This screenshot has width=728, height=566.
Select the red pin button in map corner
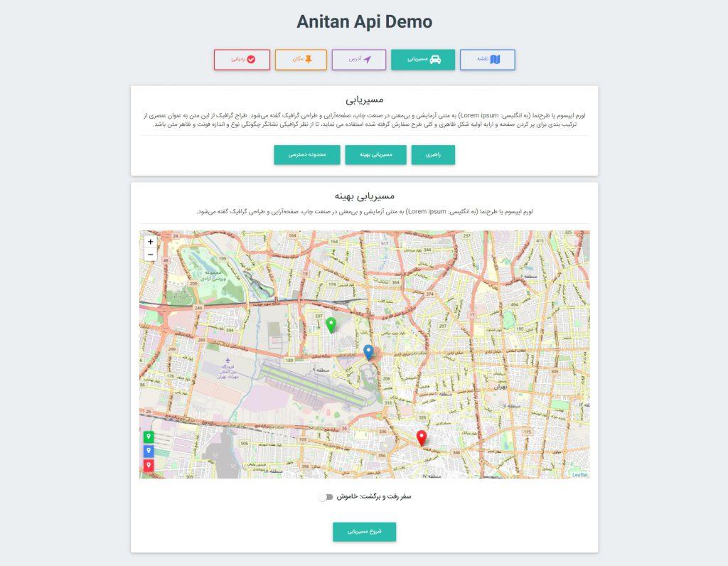tap(149, 466)
